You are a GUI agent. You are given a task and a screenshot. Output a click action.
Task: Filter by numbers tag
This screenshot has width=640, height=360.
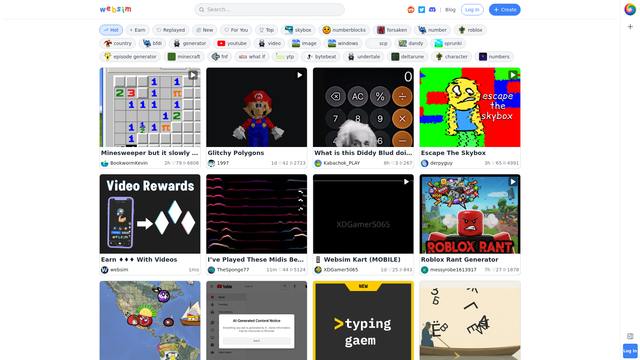(494, 57)
